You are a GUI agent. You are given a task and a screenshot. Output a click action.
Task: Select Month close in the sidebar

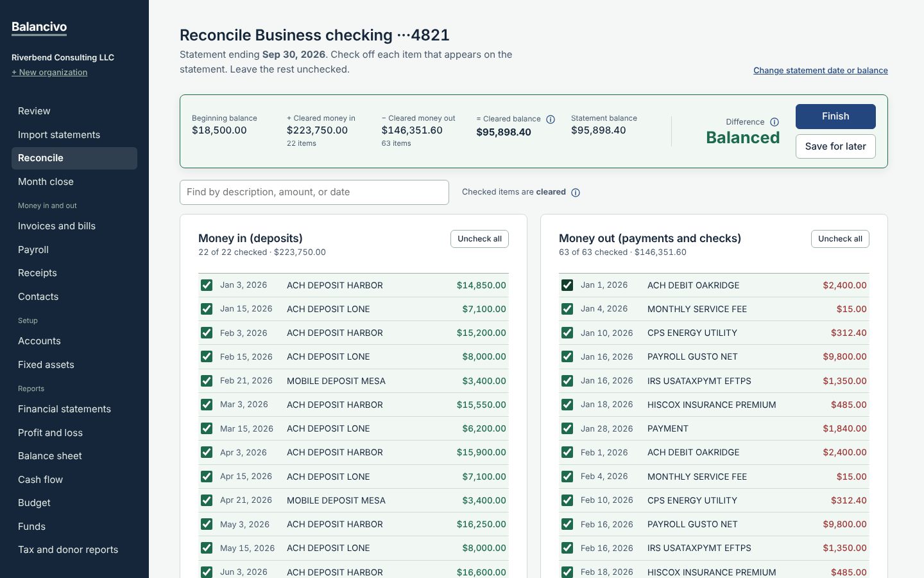(74, 182)
